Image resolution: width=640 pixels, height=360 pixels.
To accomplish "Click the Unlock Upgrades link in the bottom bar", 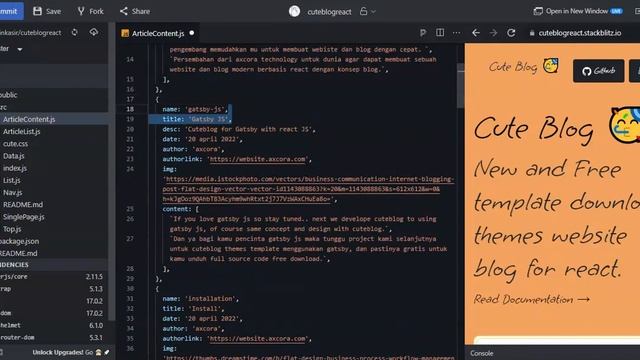I will (x=58, y=352).
